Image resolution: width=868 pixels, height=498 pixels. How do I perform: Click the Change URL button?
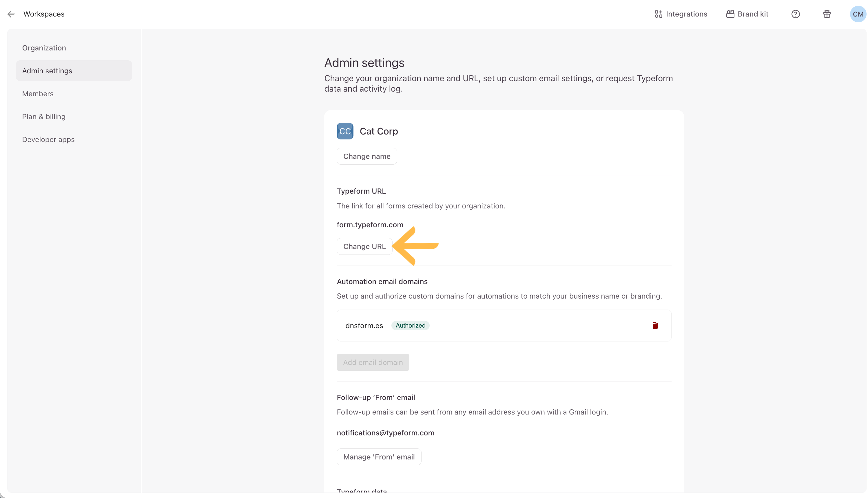click(x=364, y=247)
